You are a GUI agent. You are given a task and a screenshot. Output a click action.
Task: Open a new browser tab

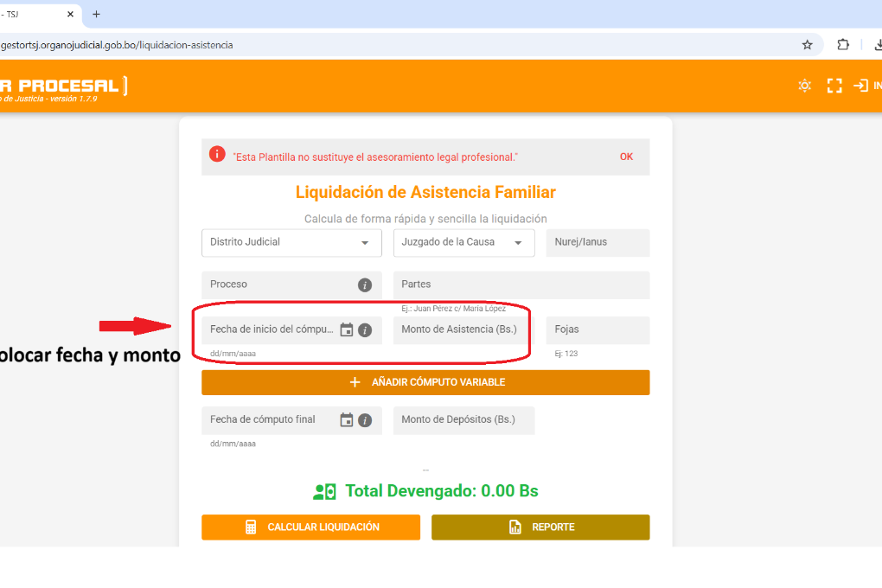tap(96, 14)
